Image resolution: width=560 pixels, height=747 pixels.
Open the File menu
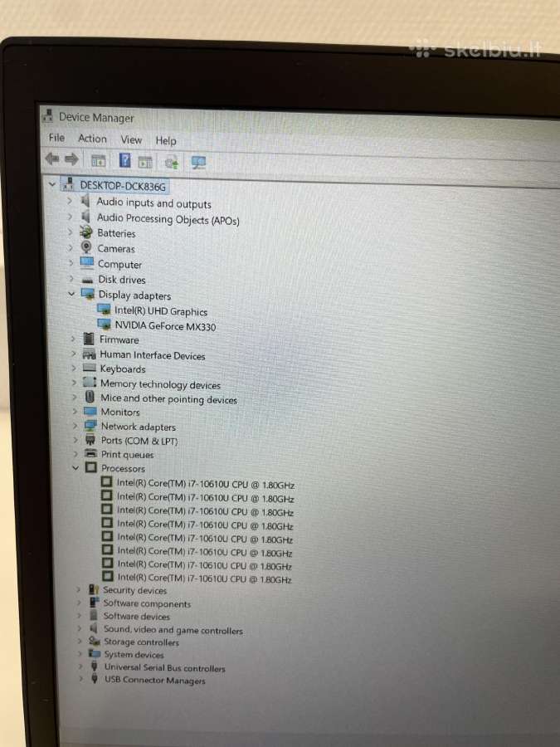[x=56, y=138]
